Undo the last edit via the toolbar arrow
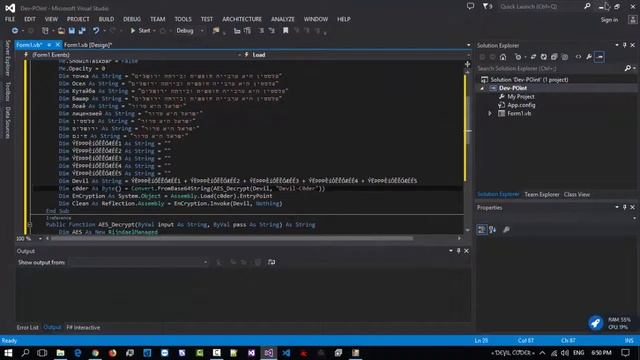The image size is (640, 360). pos(96,31)
